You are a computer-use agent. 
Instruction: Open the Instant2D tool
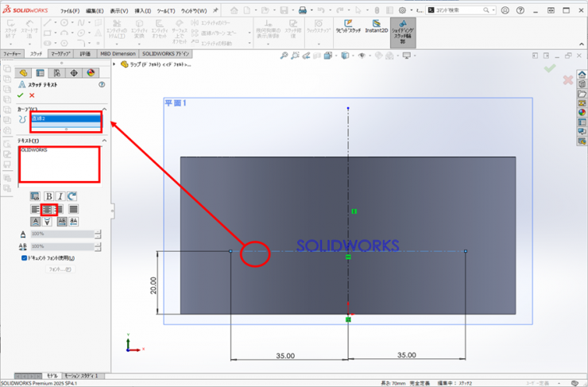(377, 28)
